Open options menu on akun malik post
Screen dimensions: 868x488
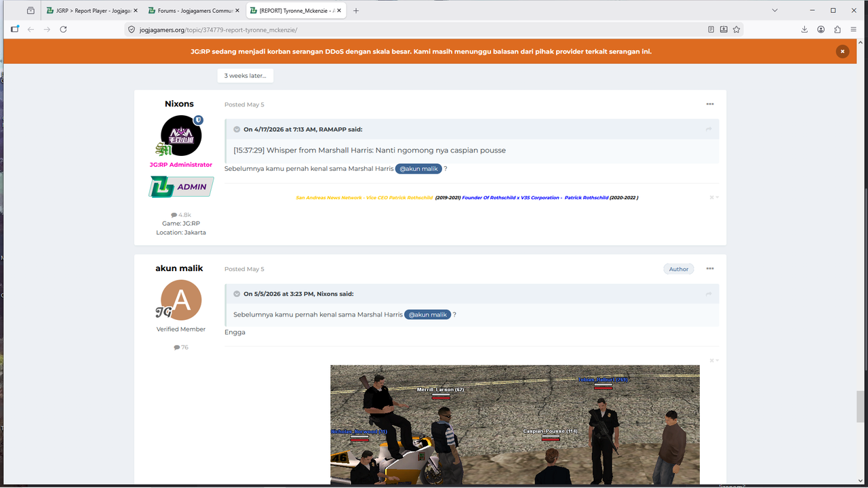pos(710,269)
